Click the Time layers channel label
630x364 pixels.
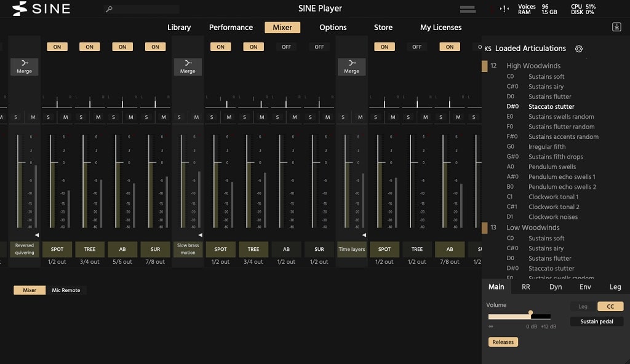(x=351, y=249)
